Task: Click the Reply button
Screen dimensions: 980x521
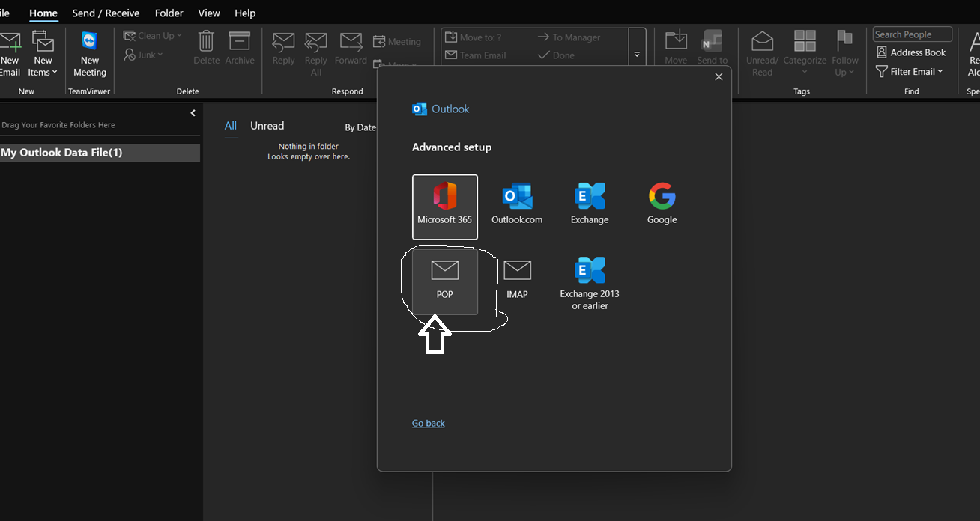Action: click(283, 49)
